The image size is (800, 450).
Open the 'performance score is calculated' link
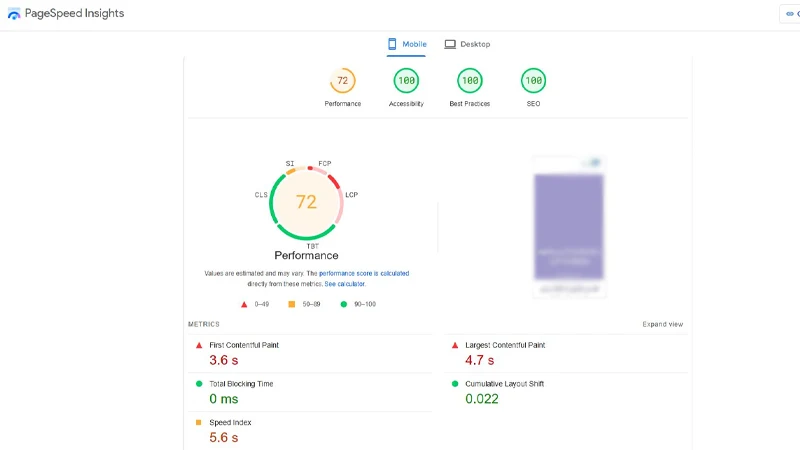(x=364, y=273)
